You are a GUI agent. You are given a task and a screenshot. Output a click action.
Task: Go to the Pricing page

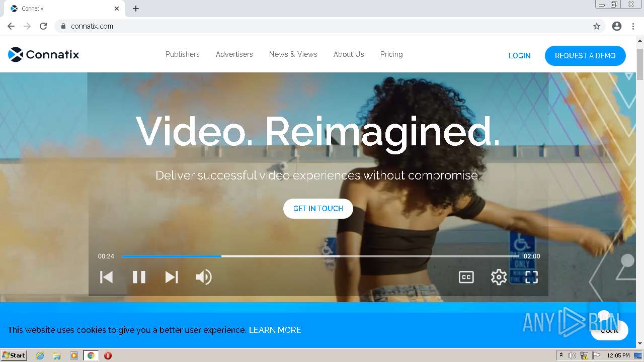(x=391, y=54)
